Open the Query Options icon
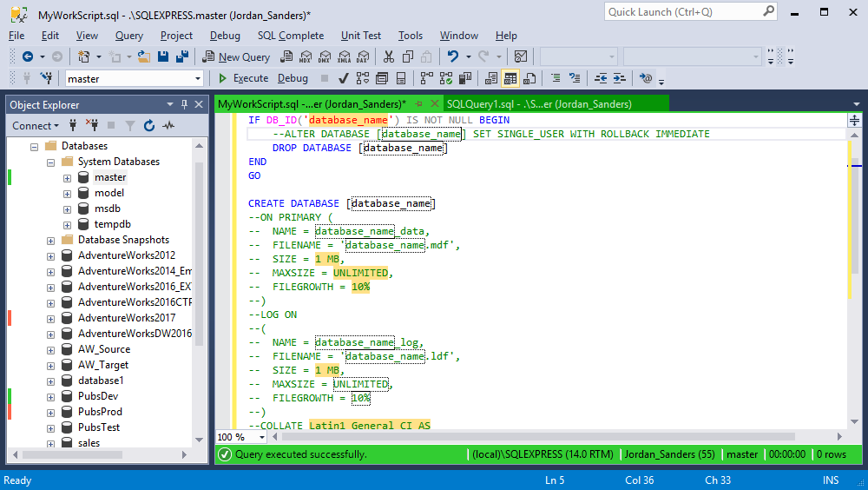Viewport: 868px width, 490px height. (x=382, y=78)
